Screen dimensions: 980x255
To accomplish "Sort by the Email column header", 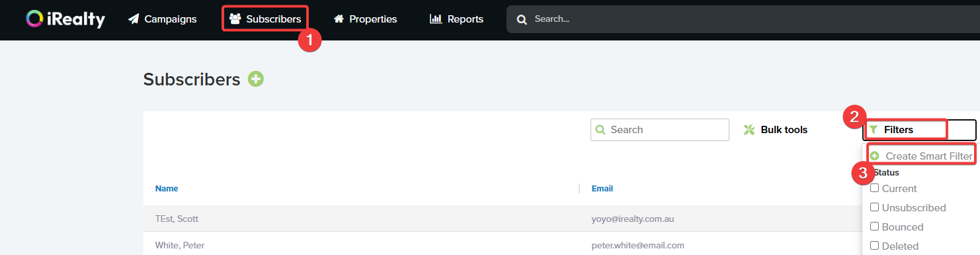I will coord(602,189).
